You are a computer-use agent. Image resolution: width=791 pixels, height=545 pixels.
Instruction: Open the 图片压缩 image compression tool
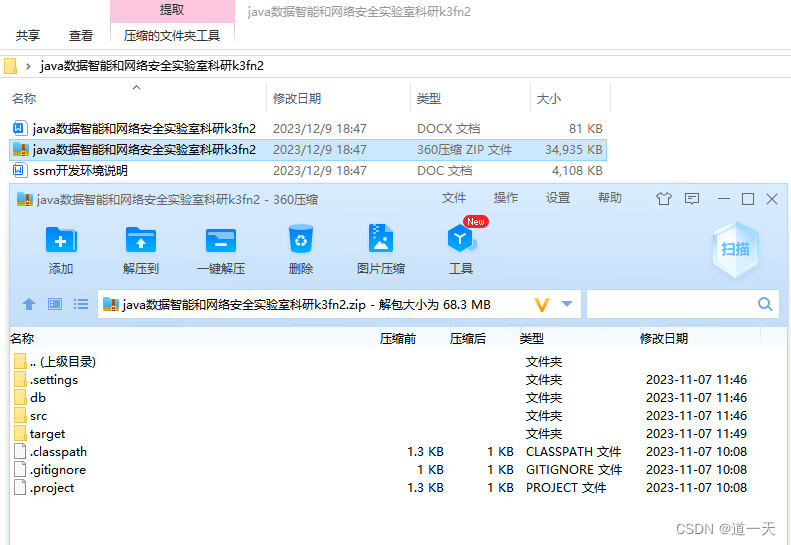point(381,238)
